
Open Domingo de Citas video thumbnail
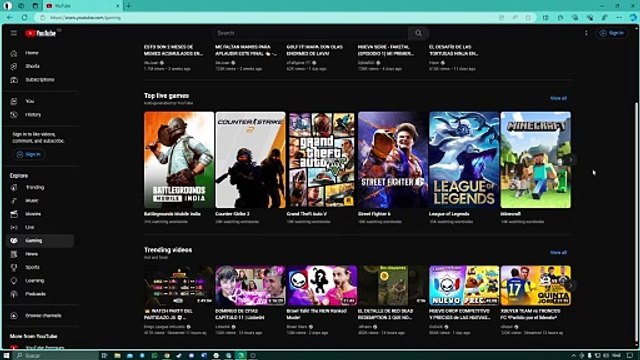(250, 286)
